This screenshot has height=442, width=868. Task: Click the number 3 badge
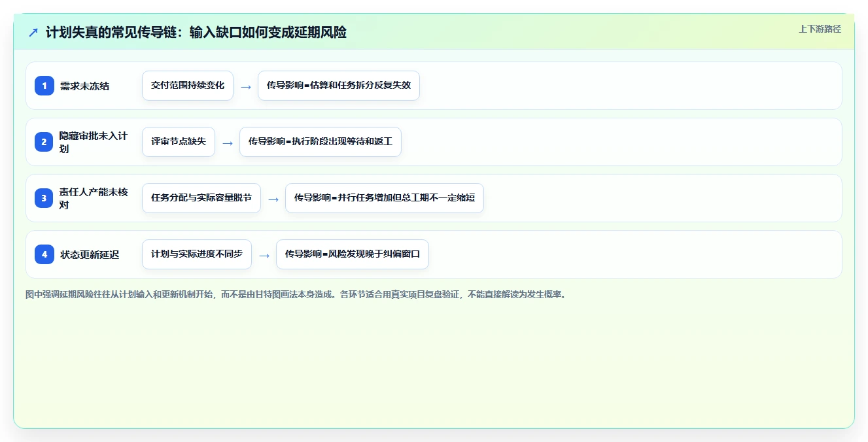tap(44, 198)
